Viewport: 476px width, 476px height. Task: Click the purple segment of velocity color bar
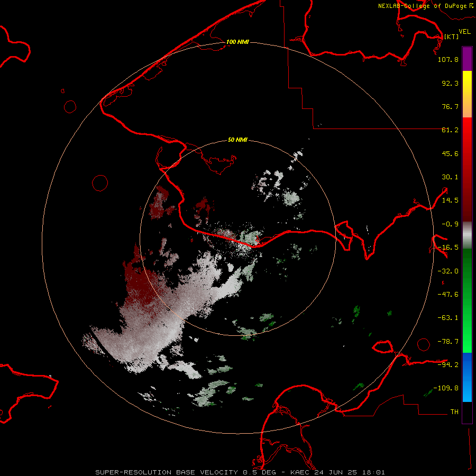point(467,59)
